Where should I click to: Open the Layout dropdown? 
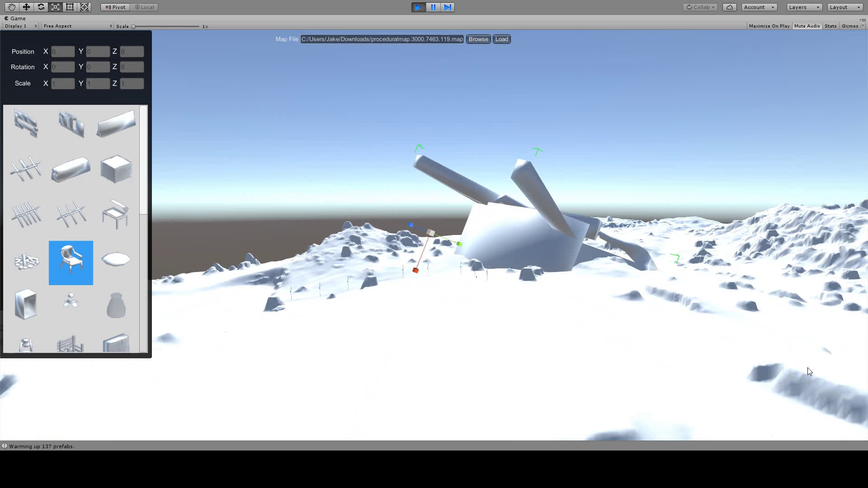844,7
